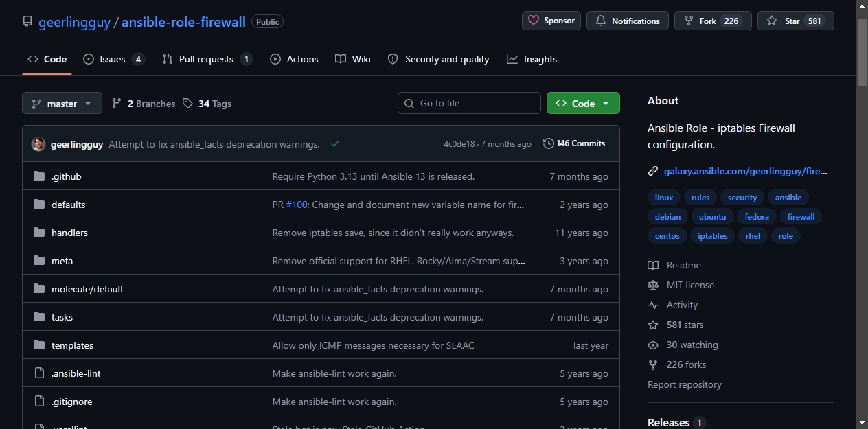Fork the repository with the Fork button
Image resolution: width=868 pixels, height=429 pixels.
713,21
